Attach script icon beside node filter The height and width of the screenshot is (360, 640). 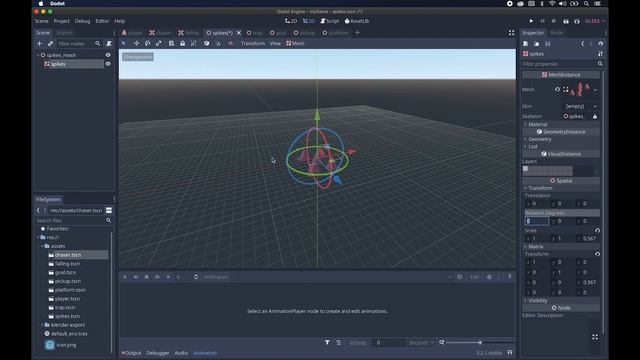click(x=109, y=44)
